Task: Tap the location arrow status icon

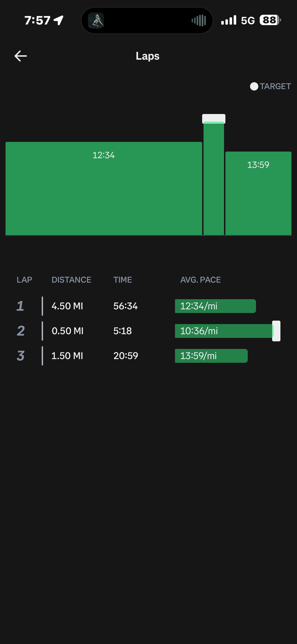Action: (x=59, y=20)
